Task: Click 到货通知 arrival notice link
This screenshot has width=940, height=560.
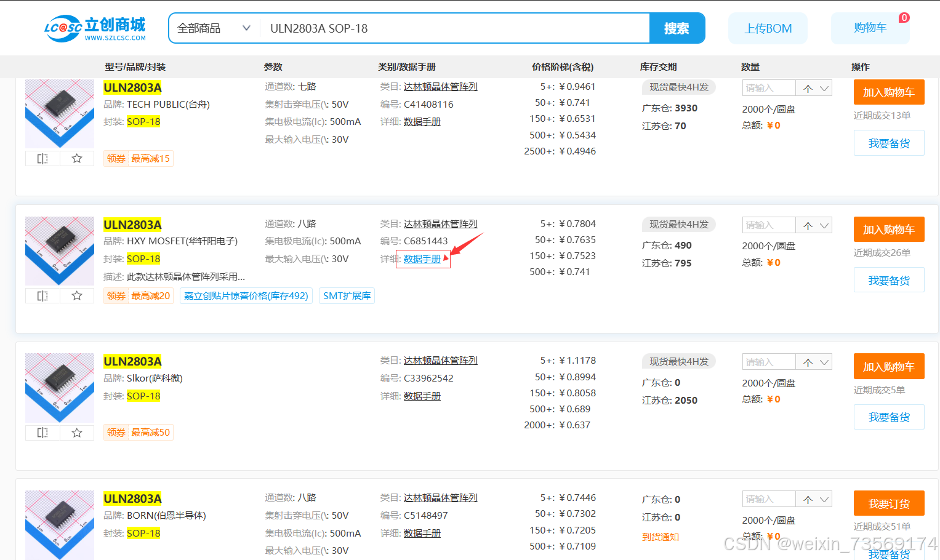Action: [x=661, y=537]
